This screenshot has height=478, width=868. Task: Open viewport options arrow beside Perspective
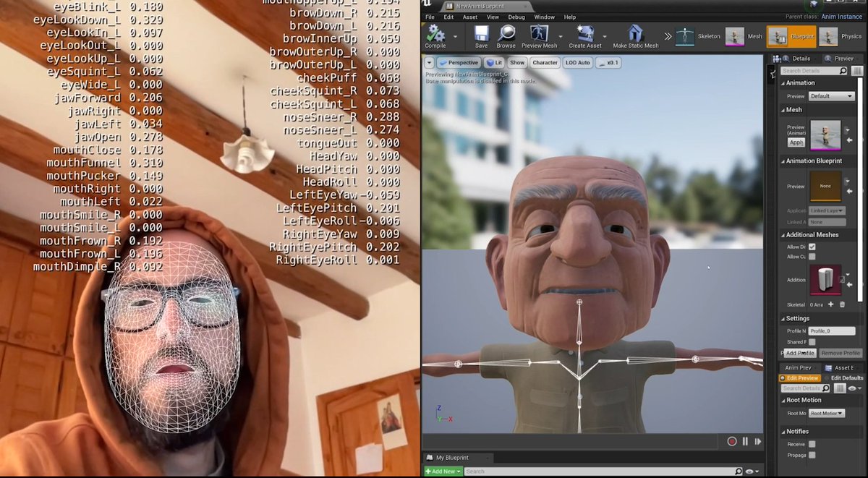point(429,63)
